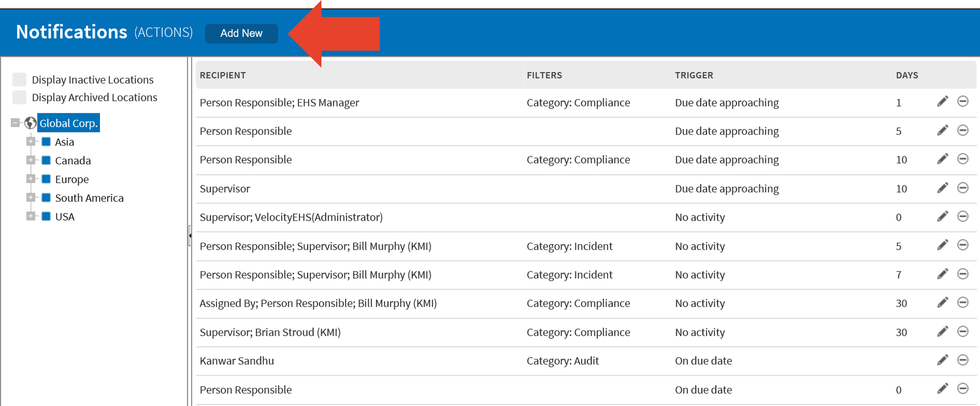Remove the Person Responsible Compliance 10-day notification

click(963, 159)
